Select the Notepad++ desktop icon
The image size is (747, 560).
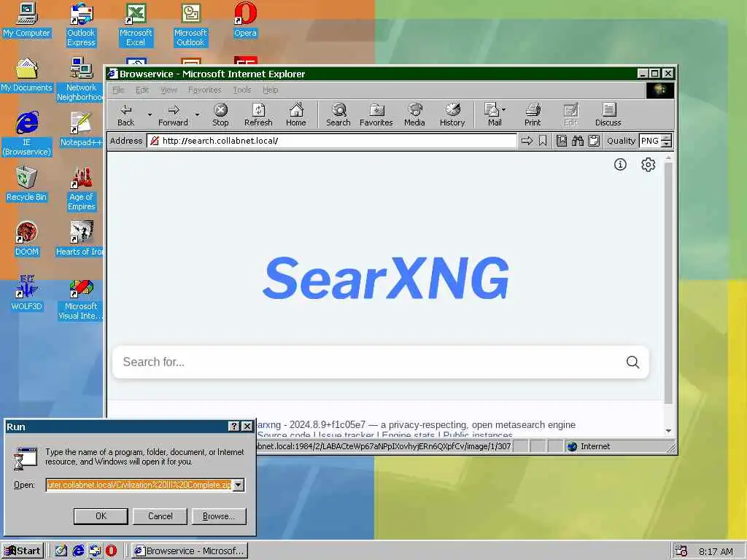coord(81,130)
